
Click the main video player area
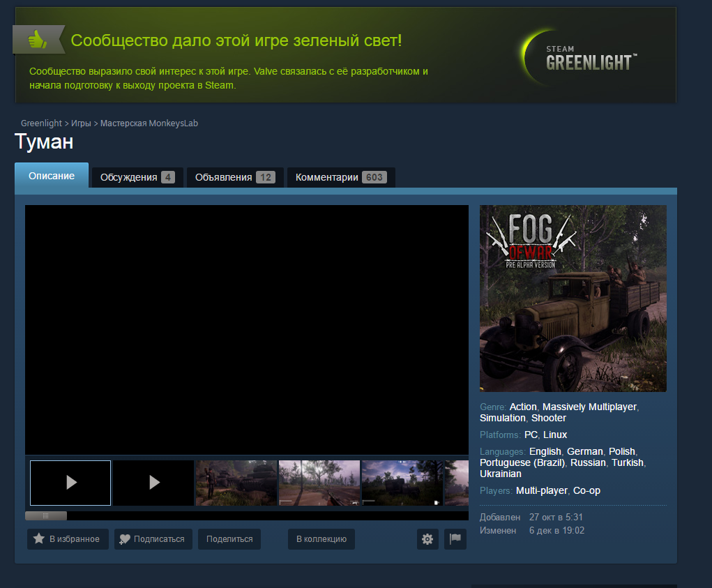pos(247,330)
